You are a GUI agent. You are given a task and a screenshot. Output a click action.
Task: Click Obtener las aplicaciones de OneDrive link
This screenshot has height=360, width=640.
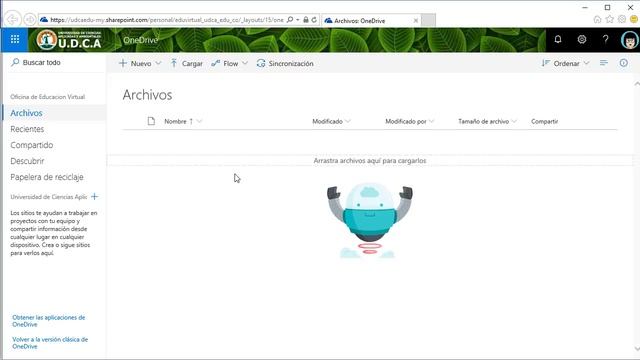tap(49, 321)
